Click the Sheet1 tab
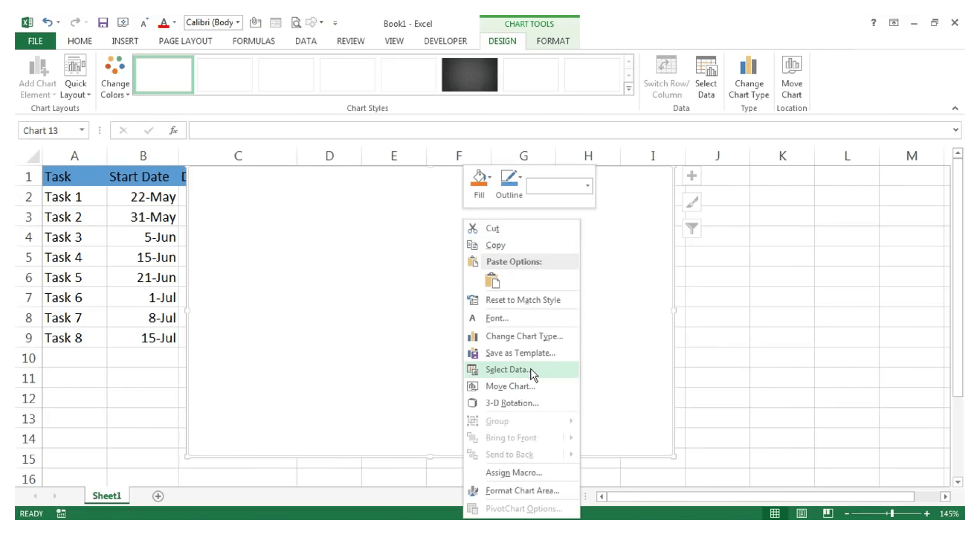 (106, 495)
